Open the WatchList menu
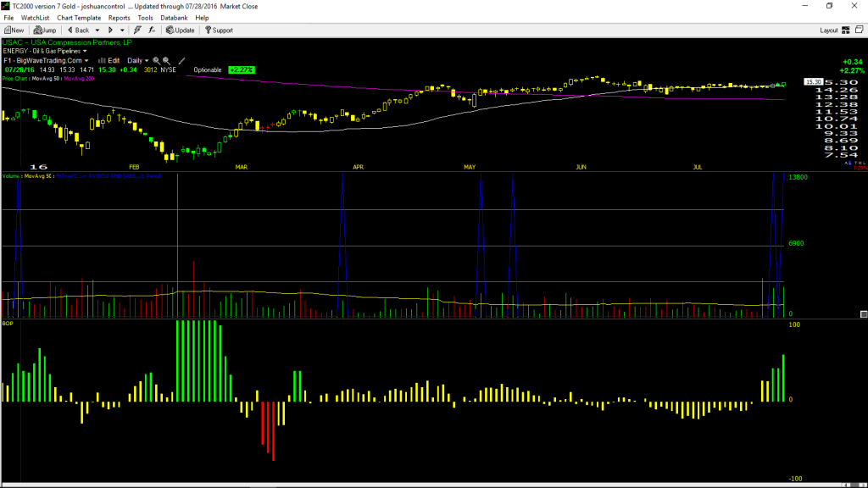 (35, 18)
